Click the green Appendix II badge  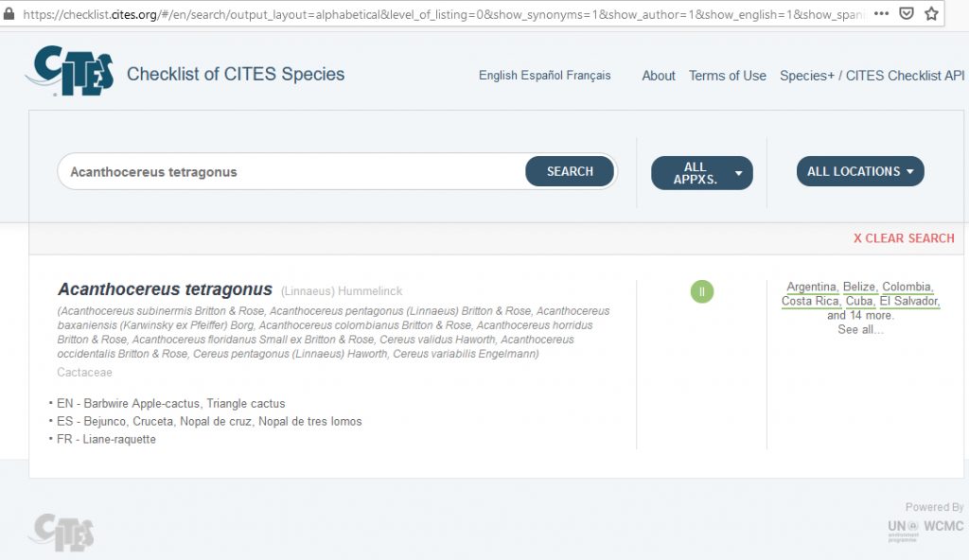(701, 291)
